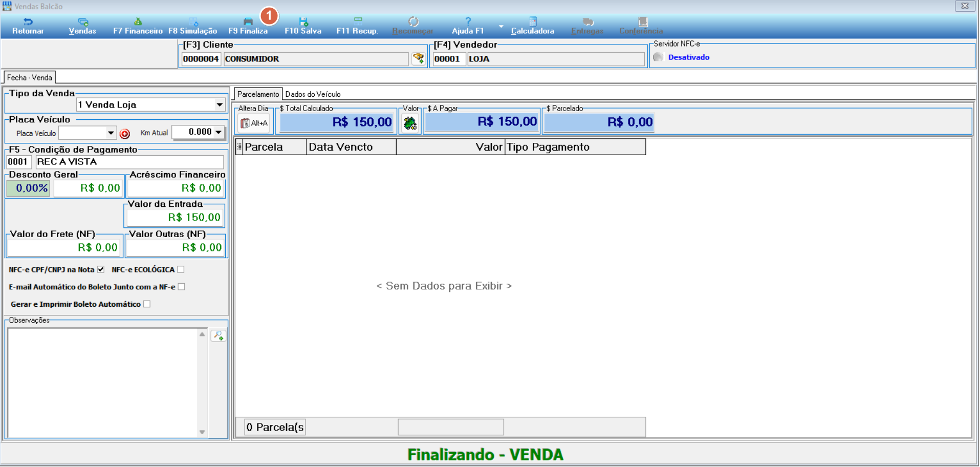Click the LOJA vendor name field

click(x=556, y=59)
